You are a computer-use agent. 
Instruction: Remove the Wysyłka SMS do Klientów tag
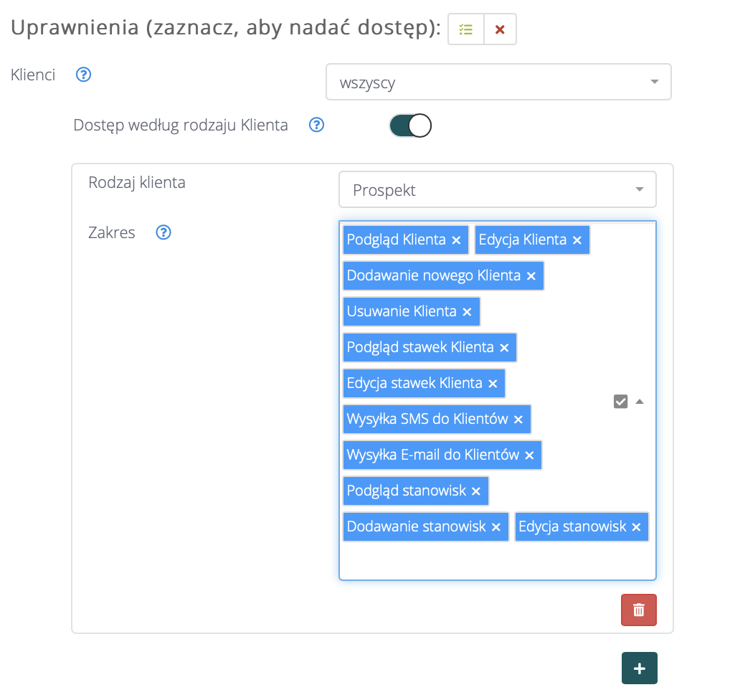518,420
